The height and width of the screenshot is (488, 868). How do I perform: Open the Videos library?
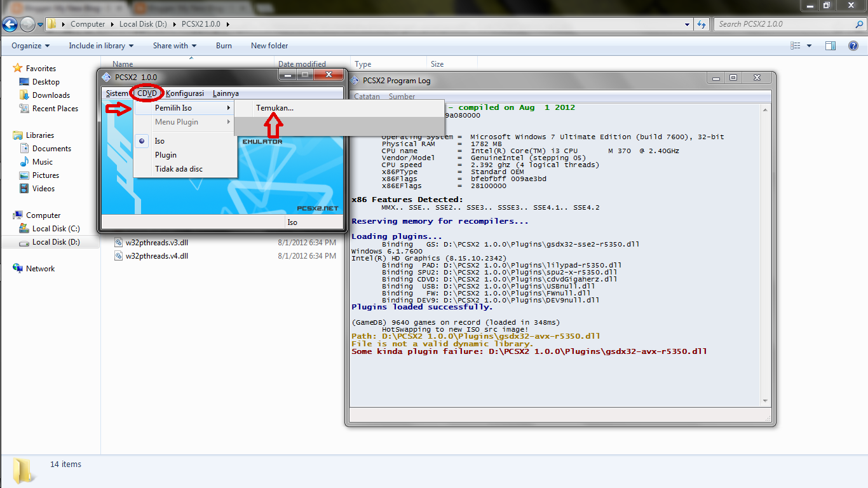pyautogui.click(x=44, y=189)
